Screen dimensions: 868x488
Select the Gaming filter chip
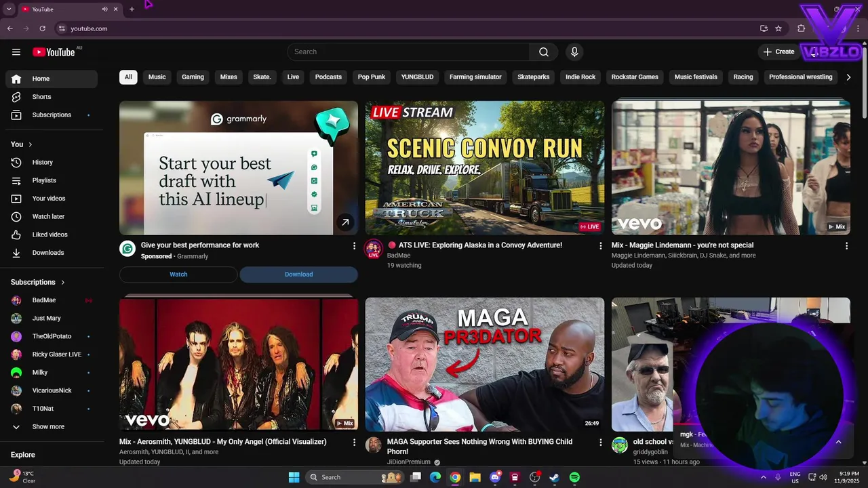[x=193, y=77]
